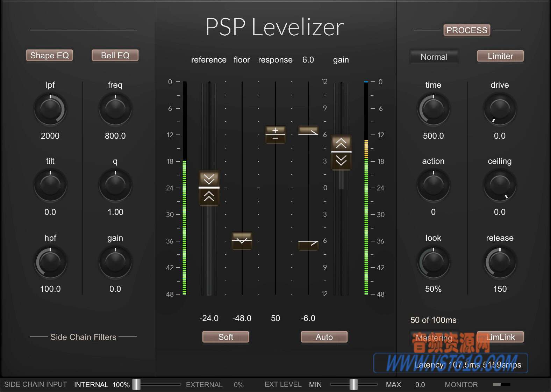Click the EXT LEVEL value 0.0

click(420, 385)
